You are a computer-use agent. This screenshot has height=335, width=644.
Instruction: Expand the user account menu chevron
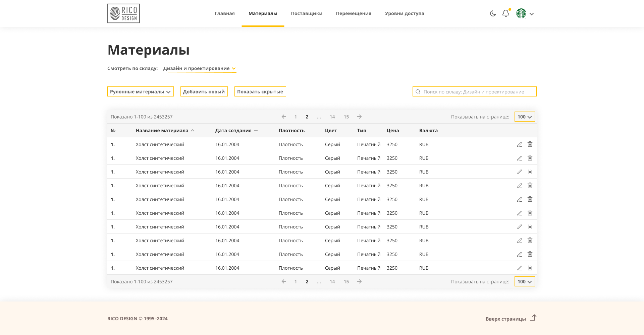click(532, 14)
